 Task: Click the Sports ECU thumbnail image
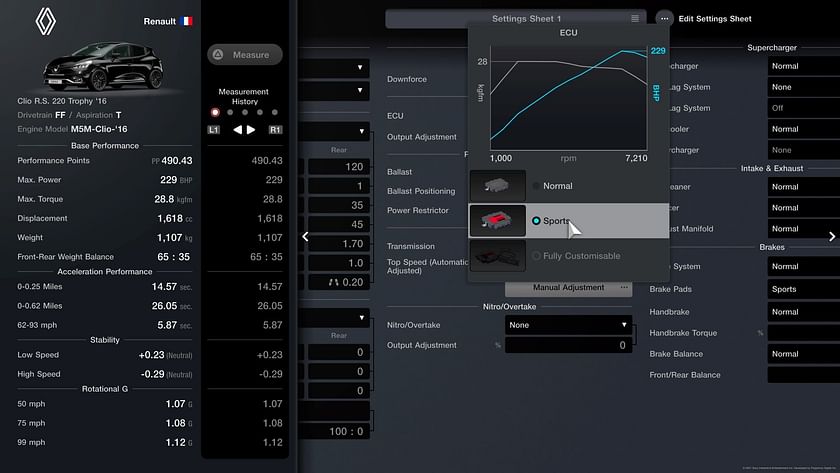(x=498, y=221)
